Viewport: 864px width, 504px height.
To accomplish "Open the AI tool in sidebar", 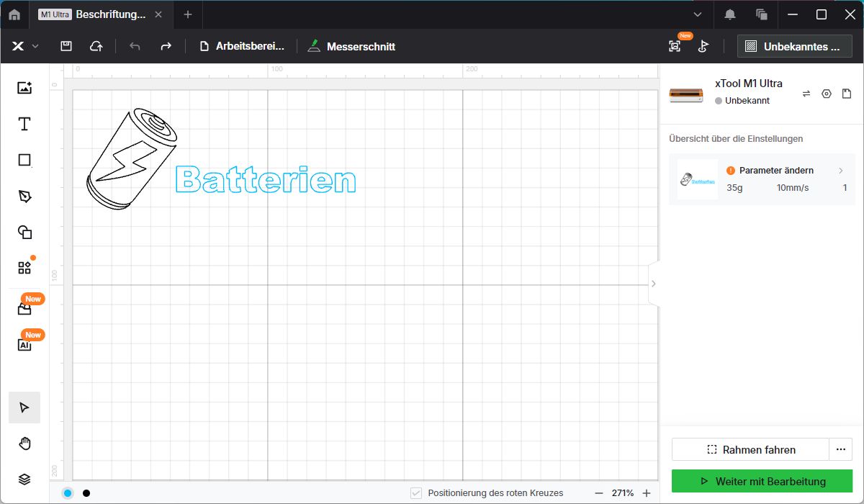I will coord(24,344).
